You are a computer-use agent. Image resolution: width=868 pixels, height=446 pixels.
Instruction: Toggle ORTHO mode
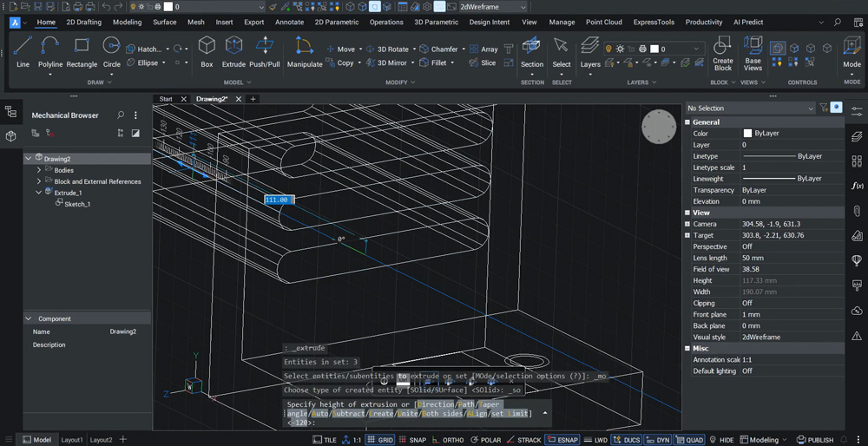tap(448, 440)
